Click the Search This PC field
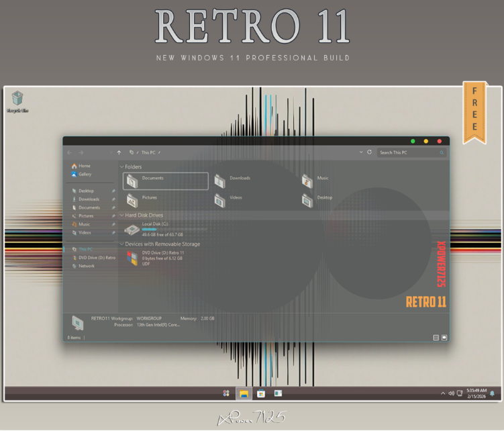 (411, 152)
